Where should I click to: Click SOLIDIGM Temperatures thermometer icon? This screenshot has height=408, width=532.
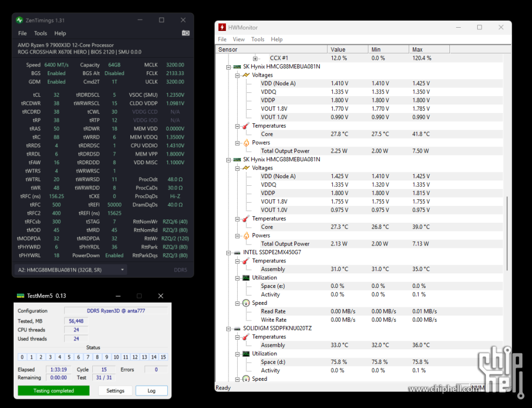click(x=246, y=337)
